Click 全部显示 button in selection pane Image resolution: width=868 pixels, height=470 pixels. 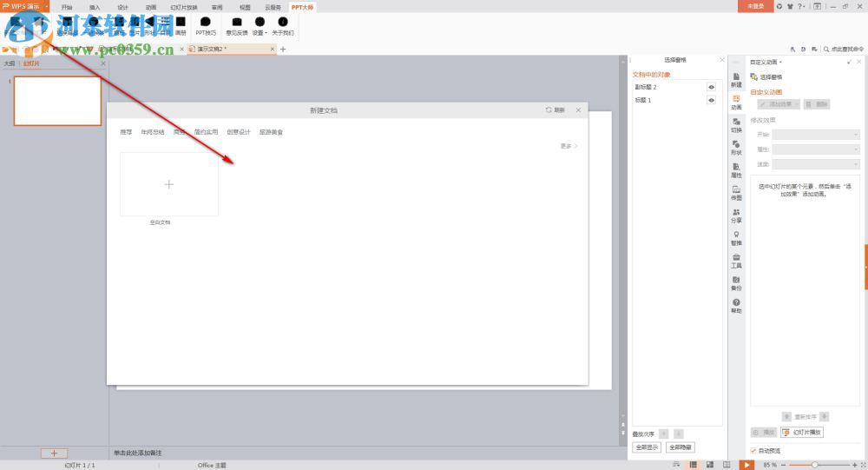(x=647, y=447)
